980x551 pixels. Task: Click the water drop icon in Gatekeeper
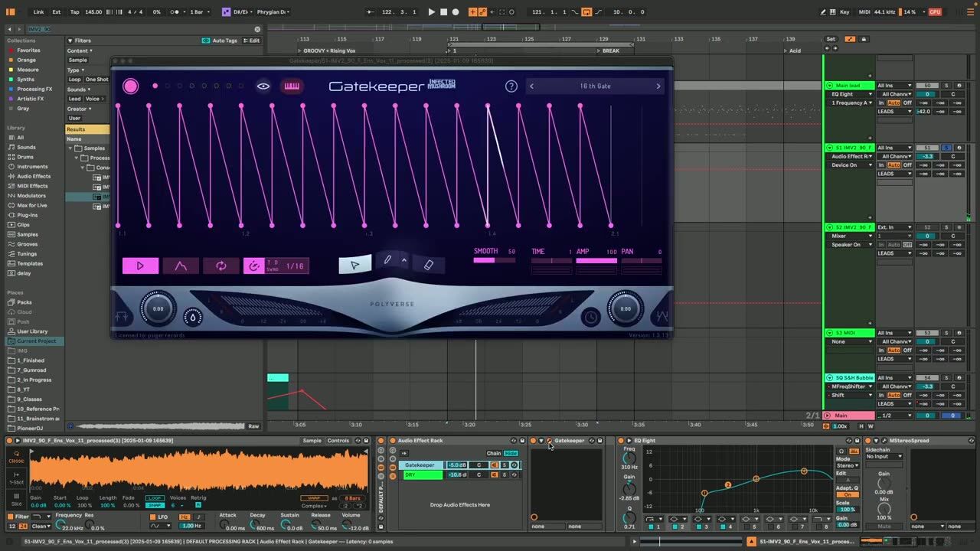(193, 317)
